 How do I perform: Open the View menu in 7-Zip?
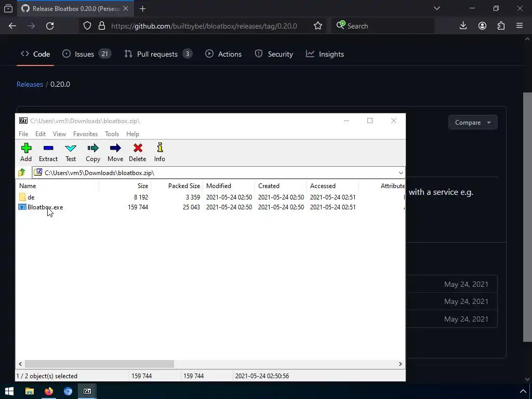point(59,134)
